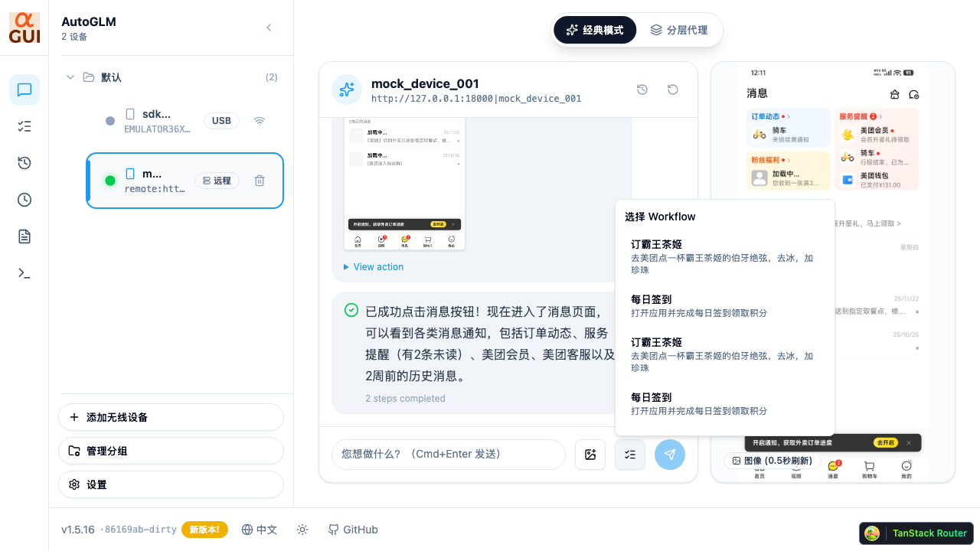Open the history icon in left sidebar
Screen dimensions: 980x551
point(24,163)
